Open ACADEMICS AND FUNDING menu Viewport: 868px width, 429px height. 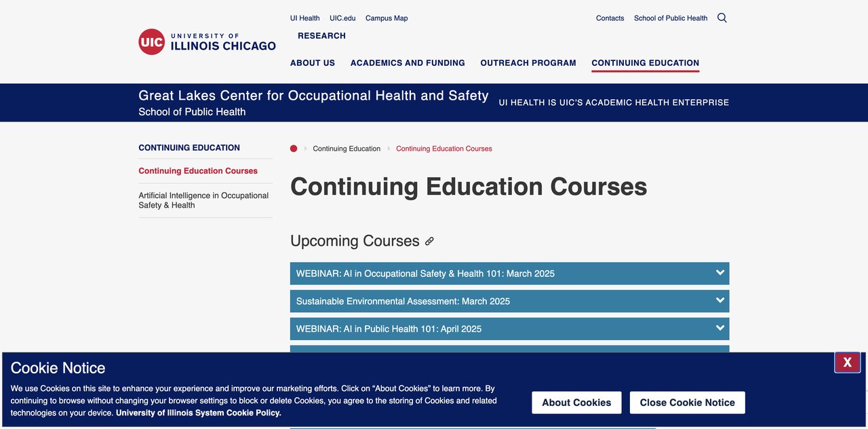pyautogui.click(x=408, y=62)
